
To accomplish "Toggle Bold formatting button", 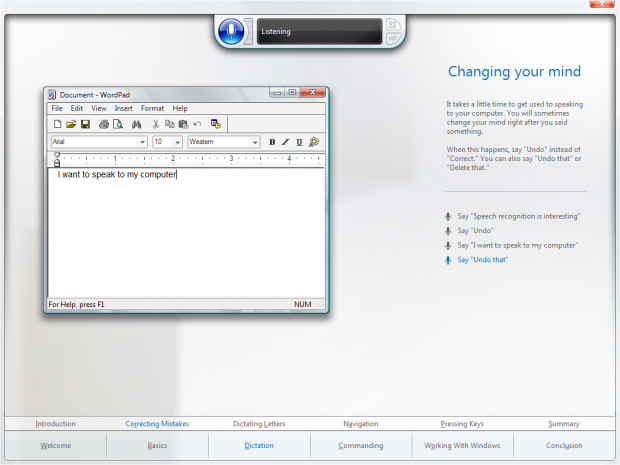I will pos(272,142).
